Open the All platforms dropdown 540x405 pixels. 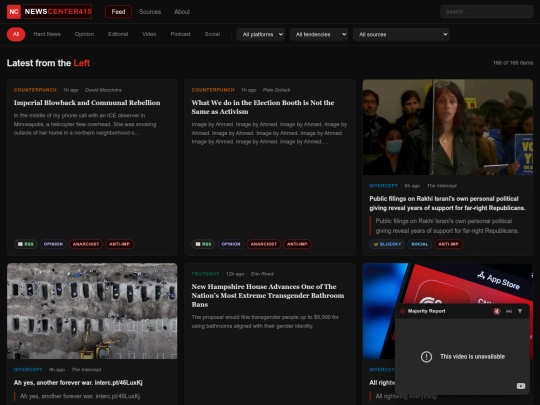[x=261, y=34]
